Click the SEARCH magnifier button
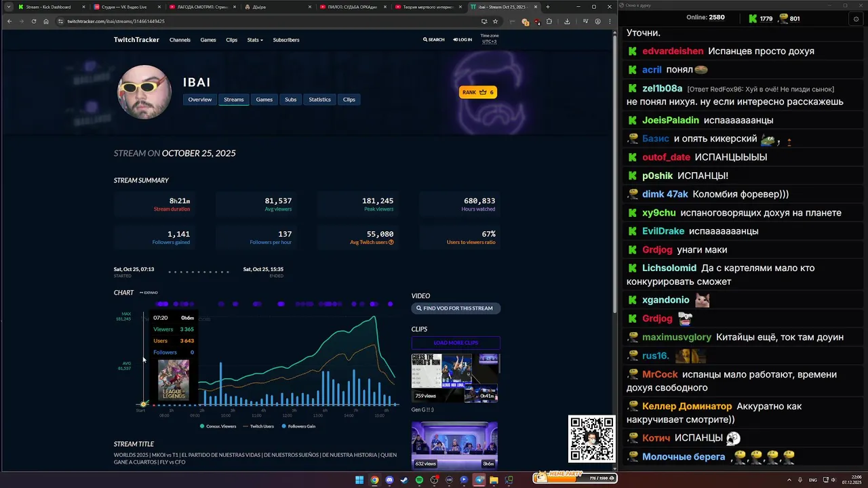The width and height of the screenshot is (868, 488). 434,40
